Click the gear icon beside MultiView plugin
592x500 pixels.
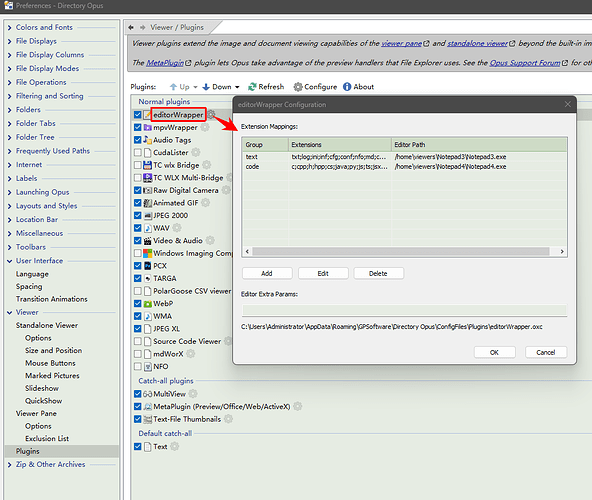click(x=193, y=394)
